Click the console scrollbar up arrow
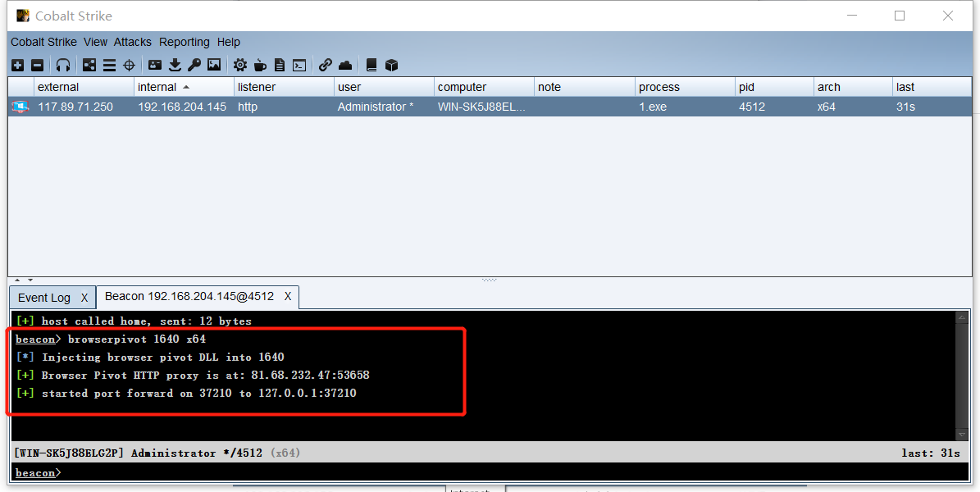The width and height of the screenshot is (980, 492). [962, 317]
